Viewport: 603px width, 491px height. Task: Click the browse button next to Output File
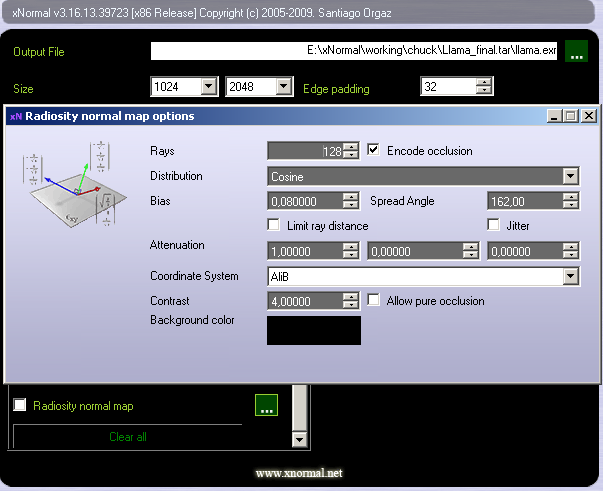point(576,52)
